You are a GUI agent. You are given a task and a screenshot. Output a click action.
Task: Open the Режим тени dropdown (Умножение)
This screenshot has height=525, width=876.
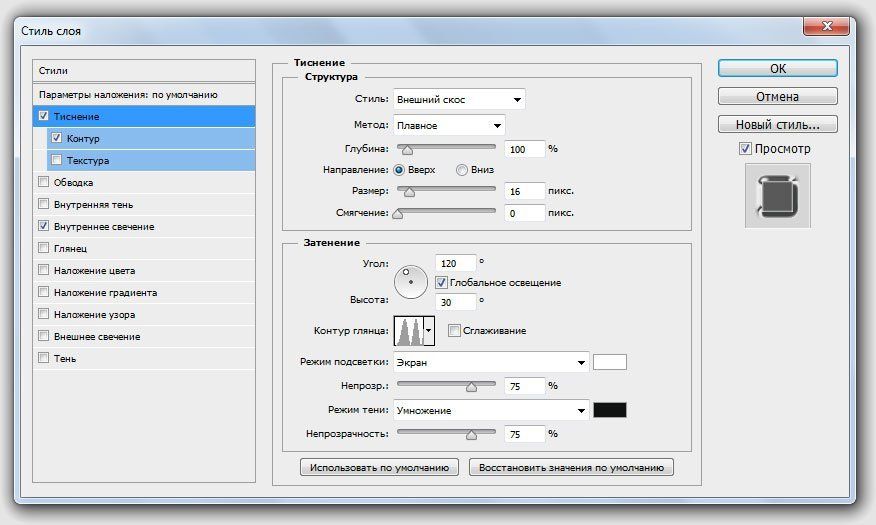click(x=491, y=410)
